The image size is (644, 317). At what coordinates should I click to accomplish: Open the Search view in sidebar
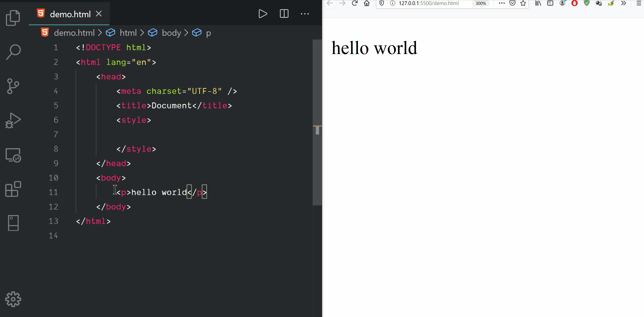pyautogui.click(x=13, y=52)
